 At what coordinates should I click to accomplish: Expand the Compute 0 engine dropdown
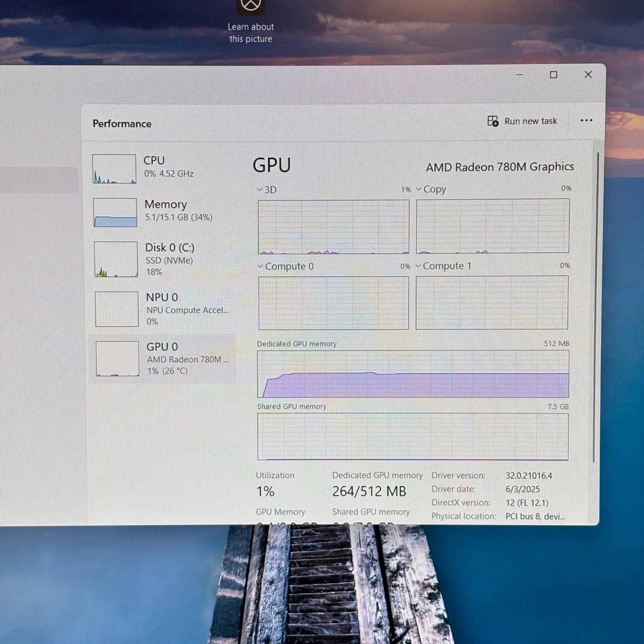tap(286, 266)
